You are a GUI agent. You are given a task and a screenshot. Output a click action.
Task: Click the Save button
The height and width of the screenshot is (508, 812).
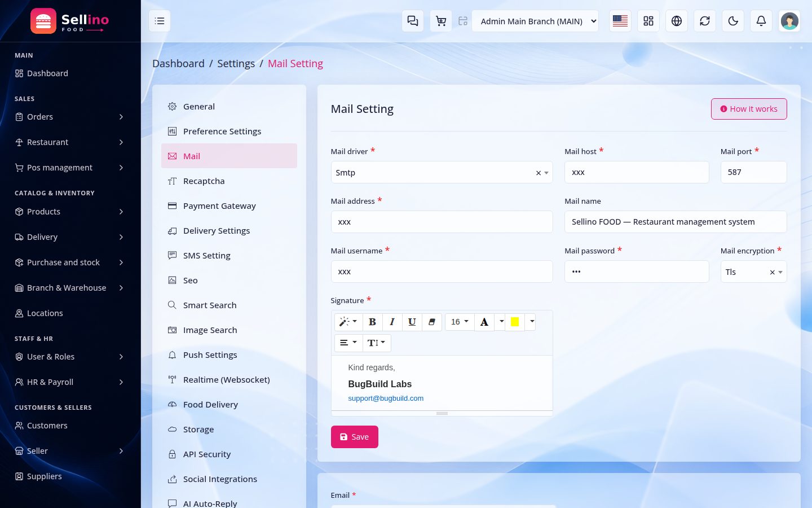point(355,437)
